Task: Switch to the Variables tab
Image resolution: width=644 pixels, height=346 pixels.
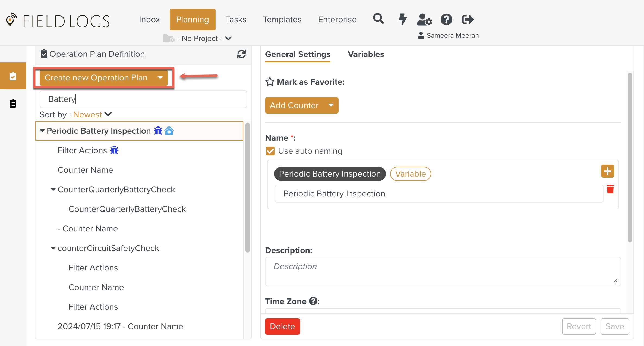Action: click(x=366, y=54)
